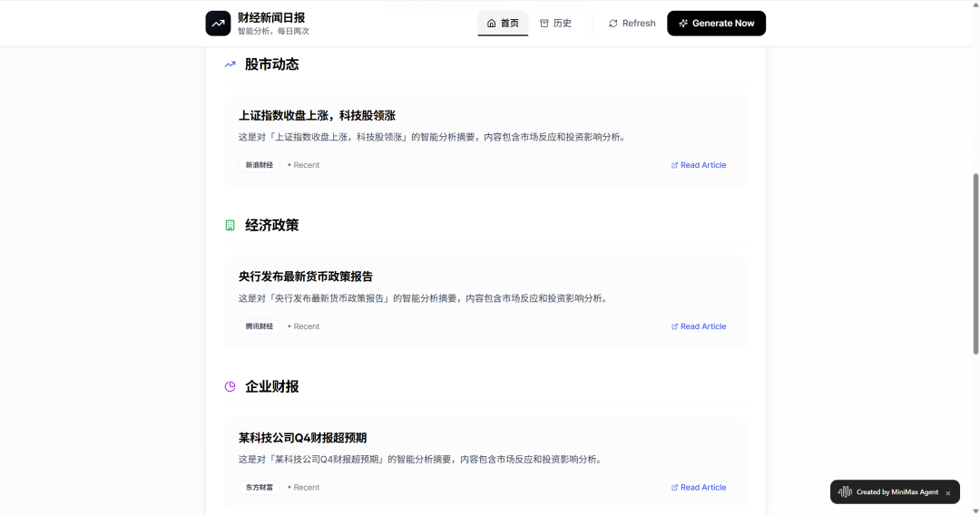Click the 东方财富 source tag
The image size is (980, 515).
pyautogui.click(x=260, y=487)
